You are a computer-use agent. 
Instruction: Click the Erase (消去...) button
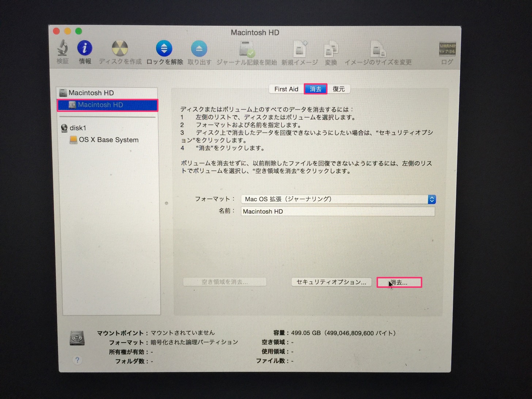399,282
